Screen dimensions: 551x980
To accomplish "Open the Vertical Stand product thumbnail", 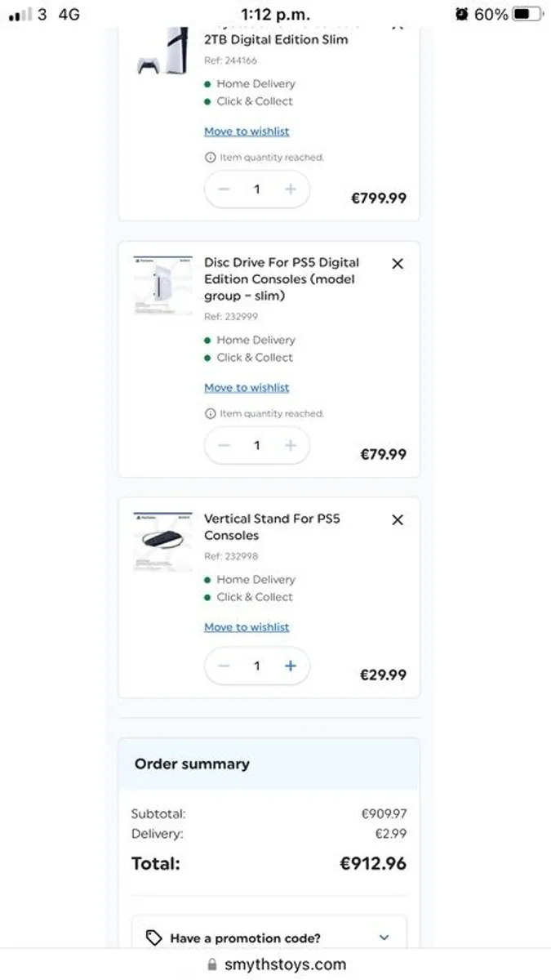I will [x=162, y=541].
